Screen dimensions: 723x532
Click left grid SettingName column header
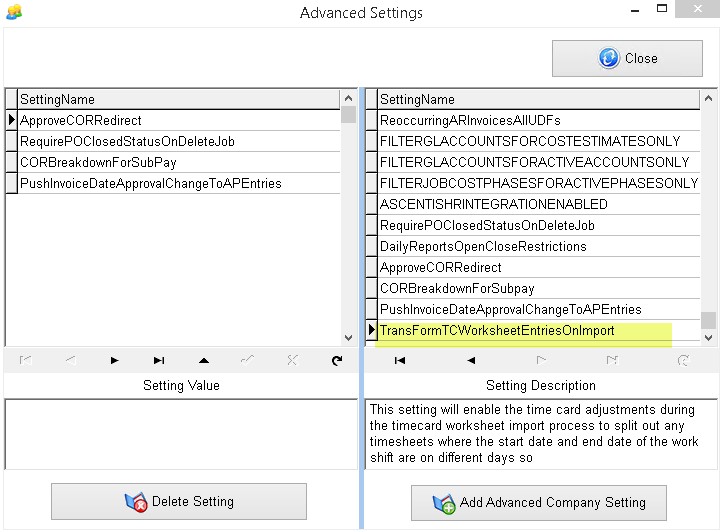pyautogui.click(x=179, y=99)
